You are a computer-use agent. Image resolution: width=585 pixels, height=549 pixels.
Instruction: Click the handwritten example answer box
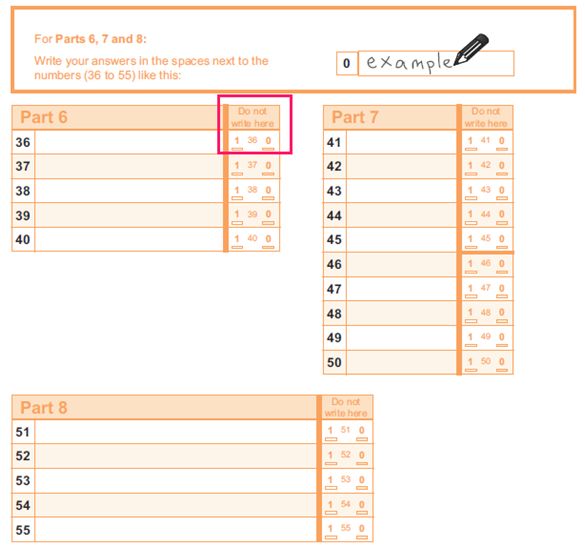coord(436,63)
